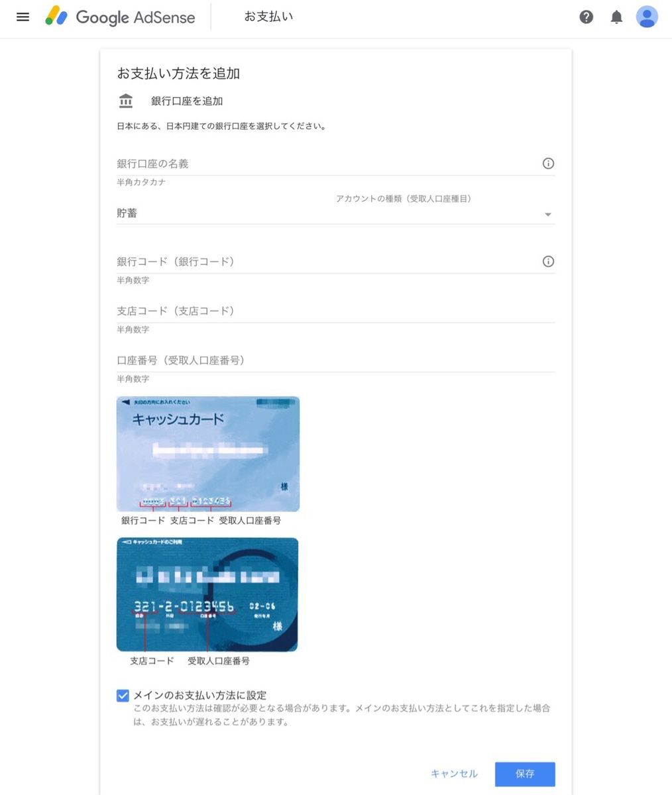Image resolution: width=672 pixels, height=795 pixels.
Task: Click 日本にある、日本円建ての銀行口座 instruction text
Action: tap(221, 126)
